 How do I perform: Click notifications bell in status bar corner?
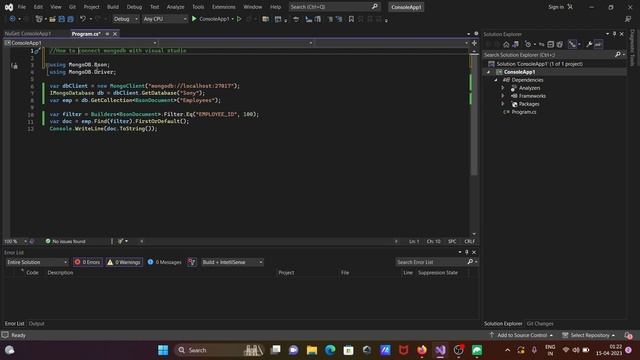click(628, 336)
